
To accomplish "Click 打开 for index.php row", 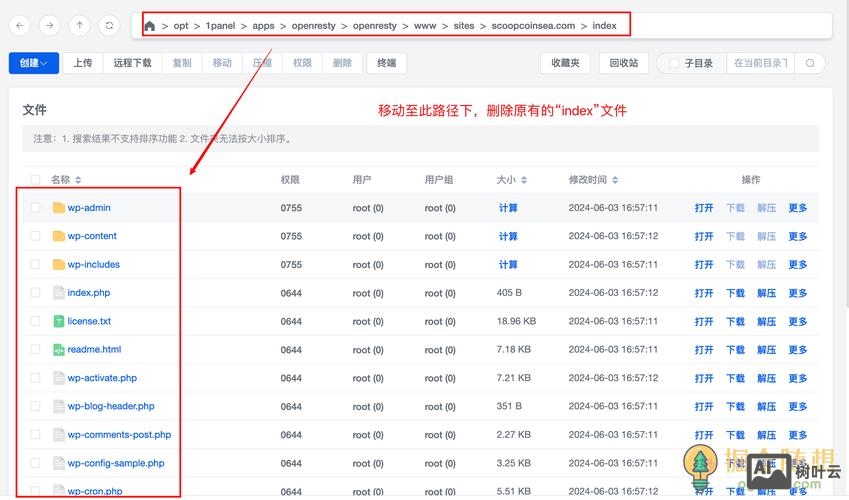I will coord(704,293).
